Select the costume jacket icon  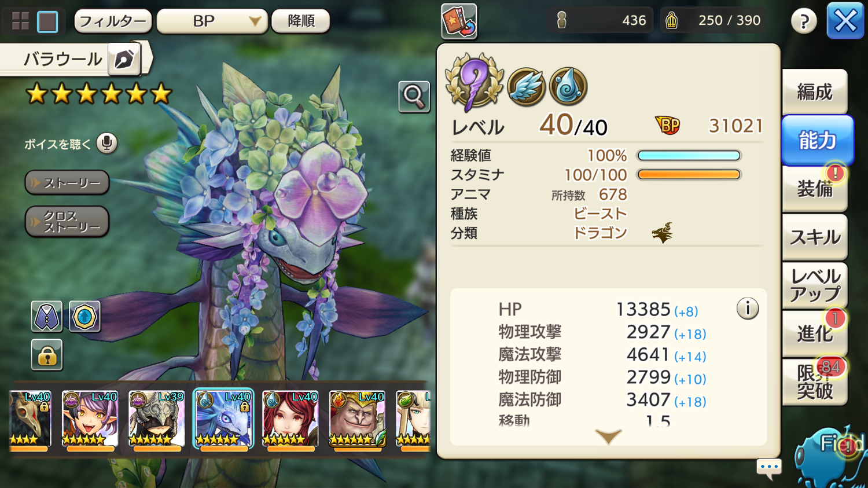pyautogui.click(x=47, y=316)
